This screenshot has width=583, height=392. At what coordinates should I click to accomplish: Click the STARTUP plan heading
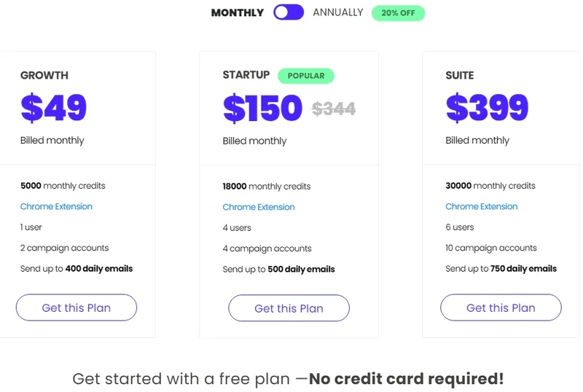point(246,75)
